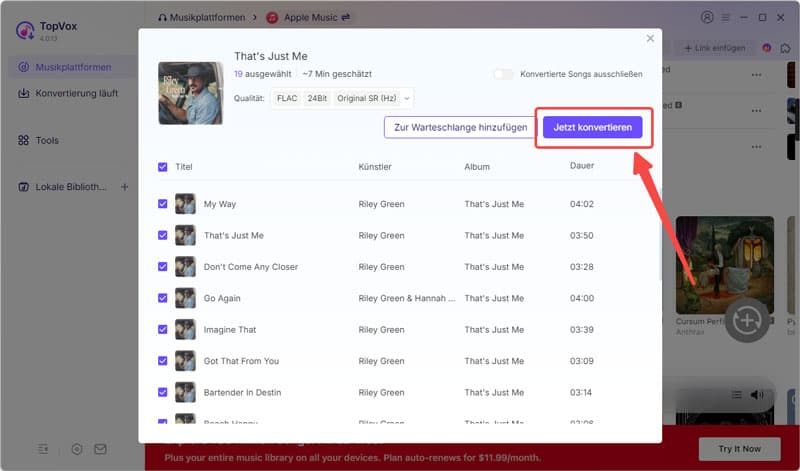Uncheck the Go Again song
This screenshot has width=800, height=471.
tap(163, 298)
